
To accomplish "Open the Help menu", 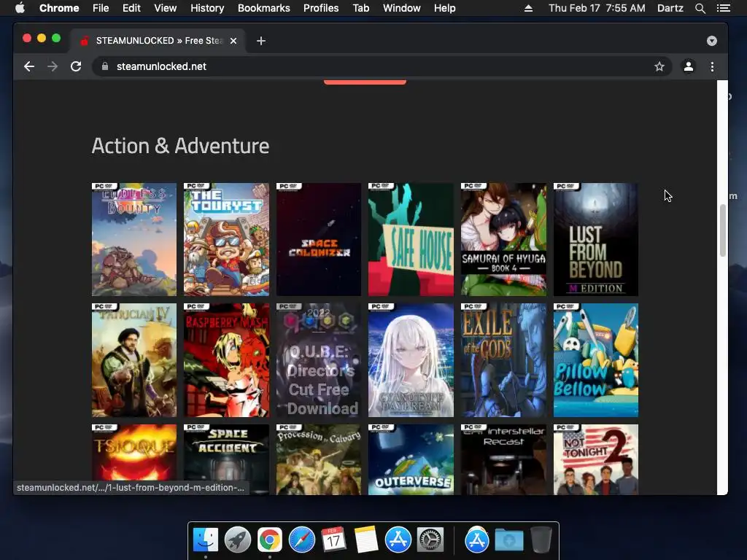I will tap(444, 8).
